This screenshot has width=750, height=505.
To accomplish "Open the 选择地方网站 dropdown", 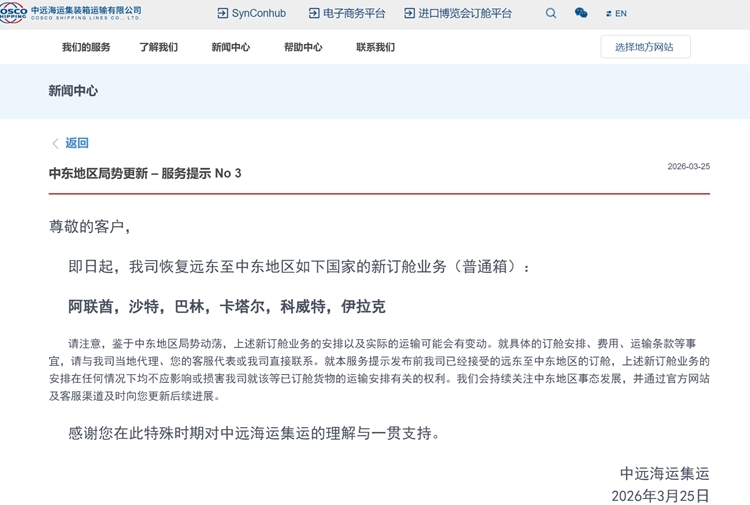I will coord(645,47).
